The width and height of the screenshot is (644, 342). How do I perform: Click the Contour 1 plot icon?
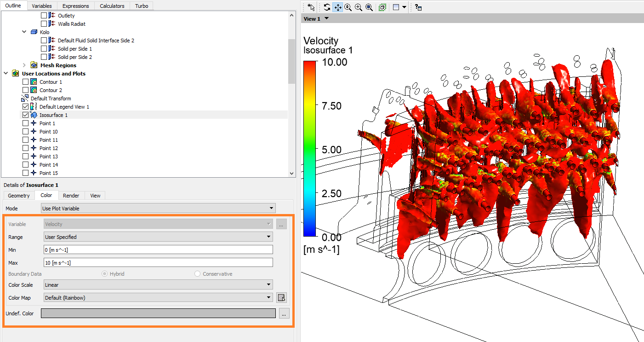pos(34,82)
